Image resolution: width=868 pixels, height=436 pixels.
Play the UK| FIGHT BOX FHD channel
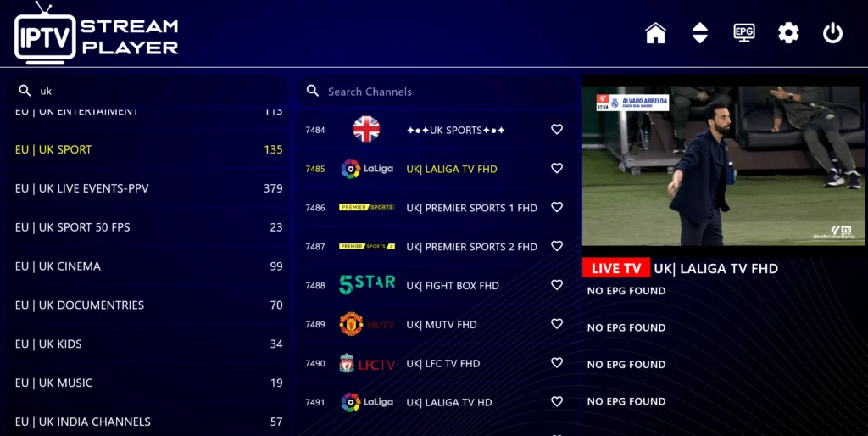point(435,285)
